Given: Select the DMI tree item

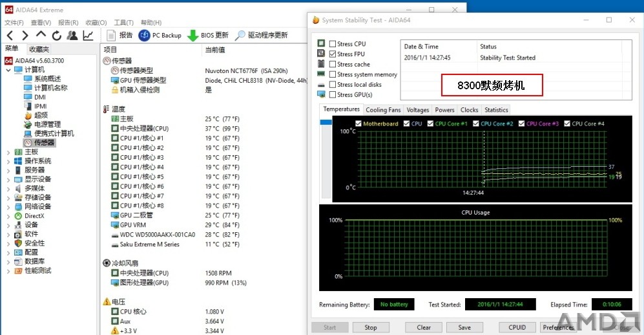Looking at the screenshot, I should pos(35,97).
